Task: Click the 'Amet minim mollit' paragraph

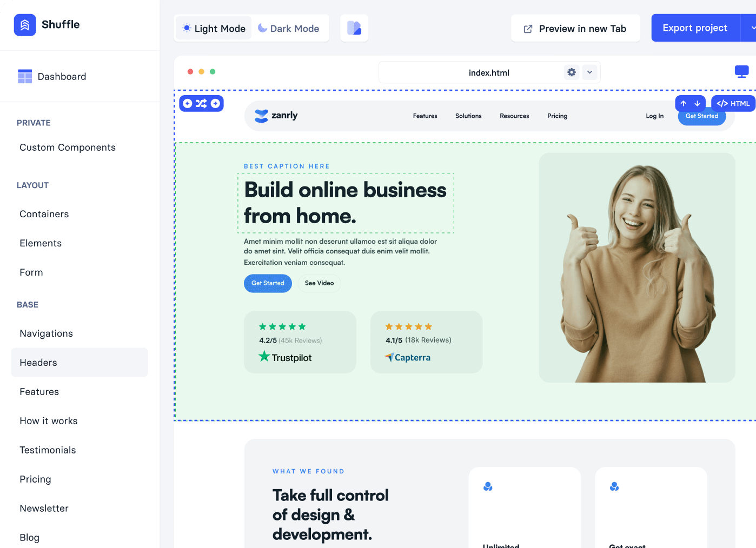Action: (340, 252)
